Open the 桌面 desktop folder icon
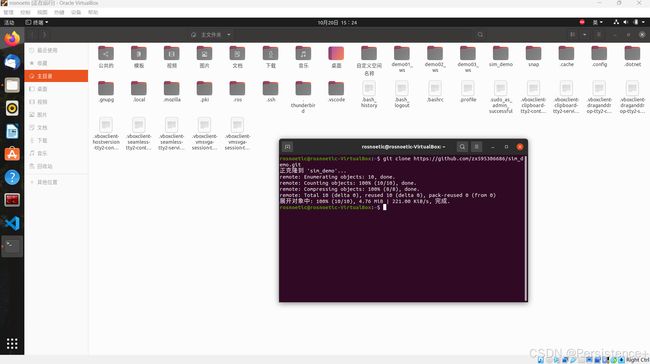650x364 pixels. pyautogui.click(x=336, y=57)
